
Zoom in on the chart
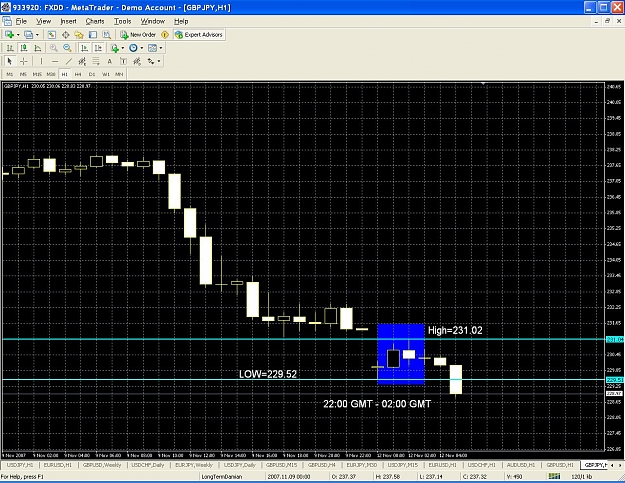click(x=54, y=48)
